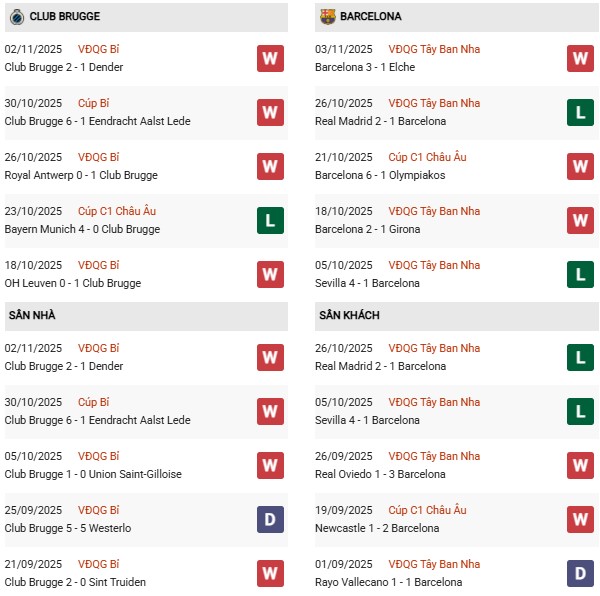Click the W badge for Sint Truiden match
The height and width of the screenshot is (596, 600).
coord(270,573)
